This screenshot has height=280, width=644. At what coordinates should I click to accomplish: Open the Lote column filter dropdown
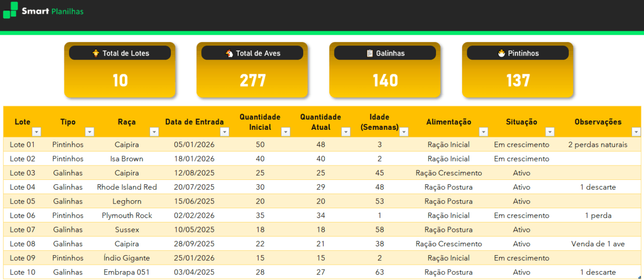click(x=36, y=132)
